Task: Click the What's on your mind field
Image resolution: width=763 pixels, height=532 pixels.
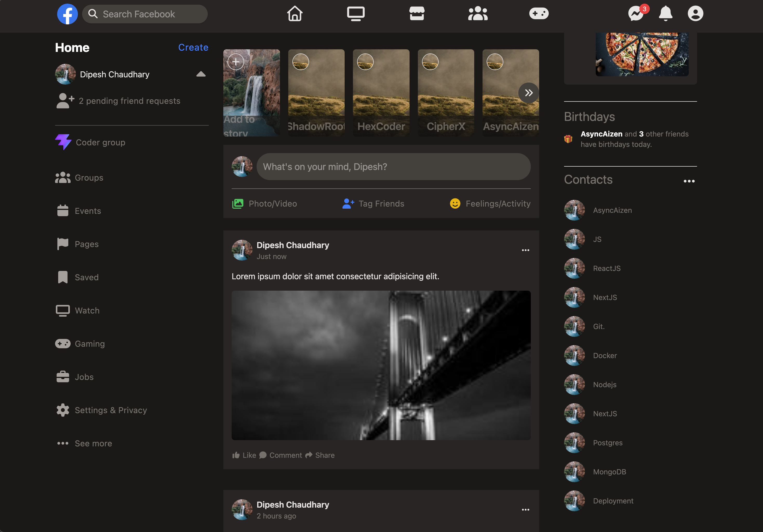Action: pyautogui.click(x=393, y=167)
